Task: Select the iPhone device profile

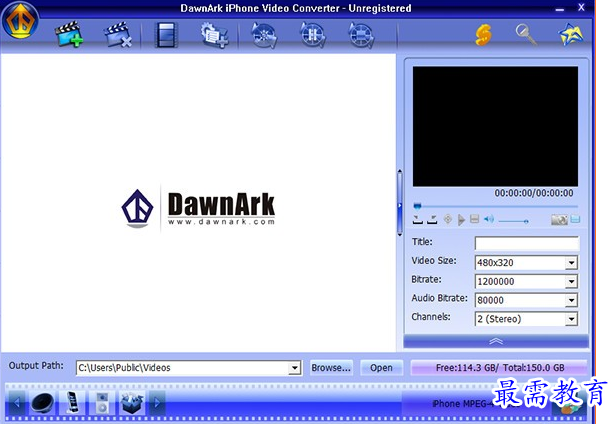Action: point(72,403)
